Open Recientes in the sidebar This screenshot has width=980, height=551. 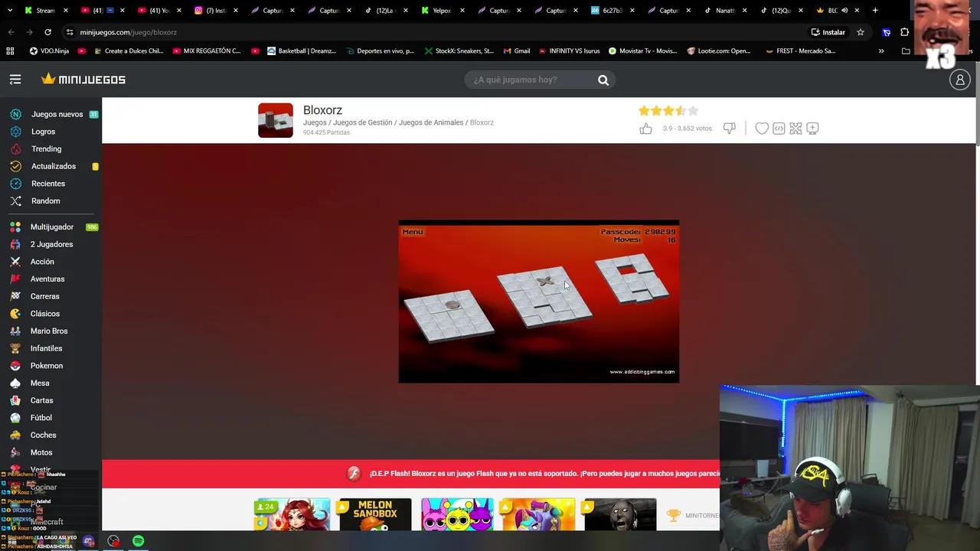click(x=48, y=184)
